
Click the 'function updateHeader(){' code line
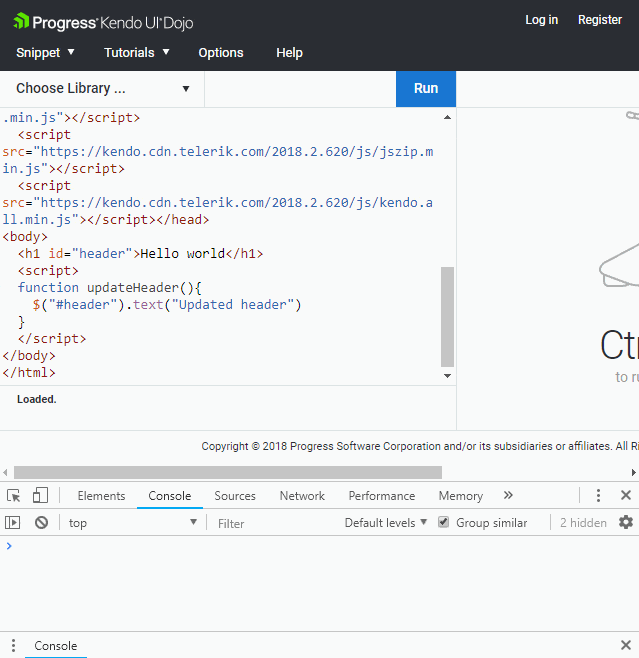tap(110, 287)
